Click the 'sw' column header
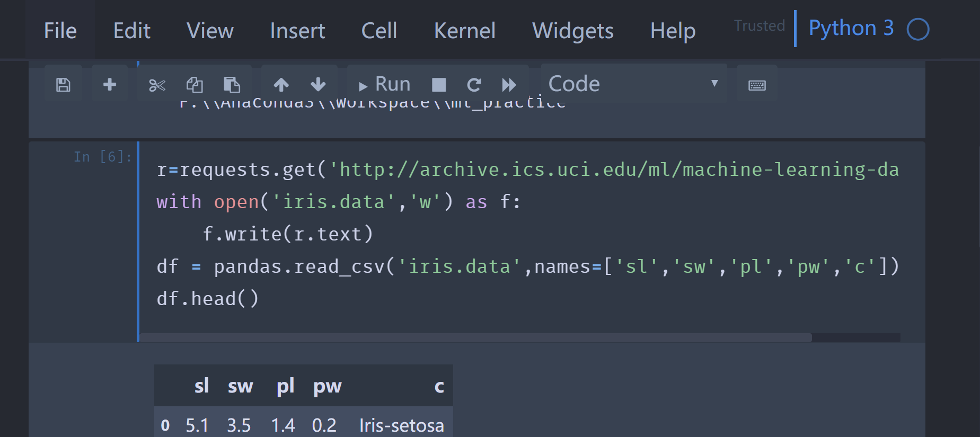This screenshot has height=437, width=980. click(240, 386)
